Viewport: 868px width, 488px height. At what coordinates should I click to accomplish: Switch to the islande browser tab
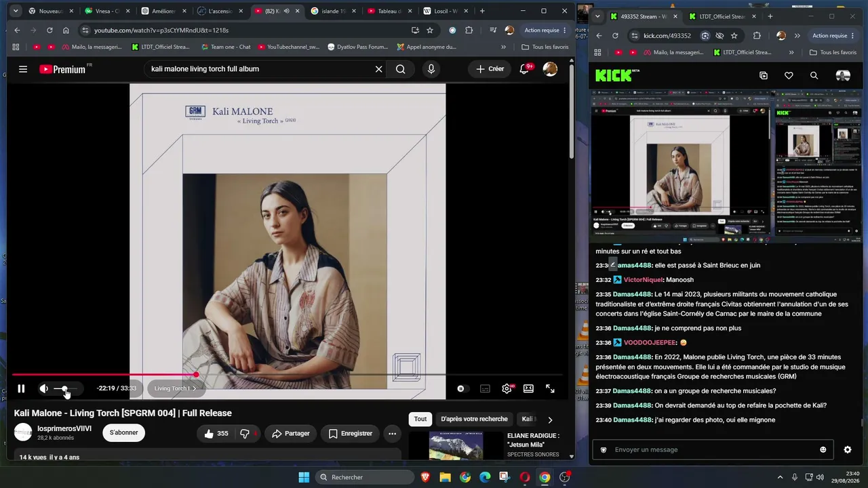tap(333, 11)
